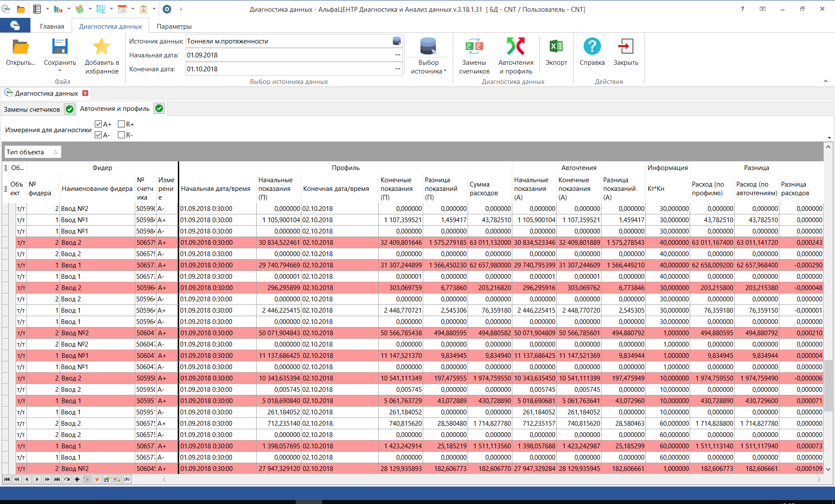Export the data via Экспорт icon

(556, 52)
